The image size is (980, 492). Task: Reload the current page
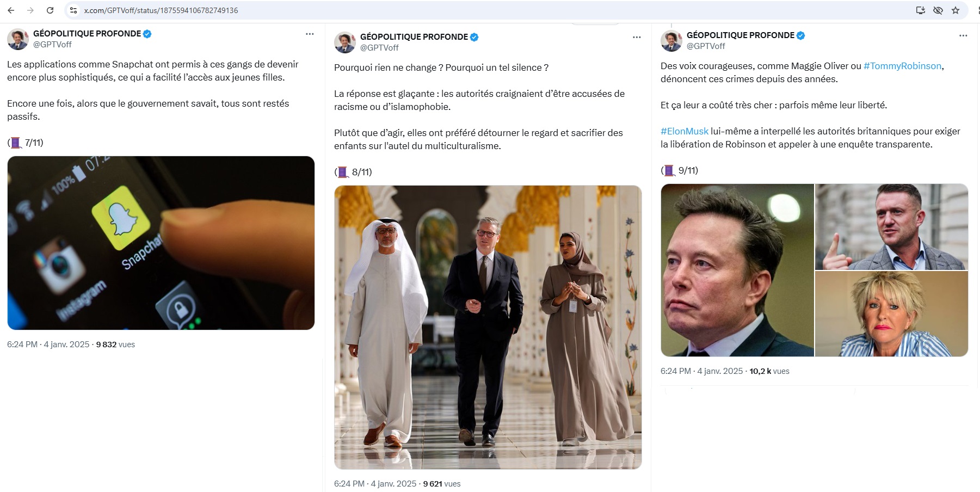point(50,10)
